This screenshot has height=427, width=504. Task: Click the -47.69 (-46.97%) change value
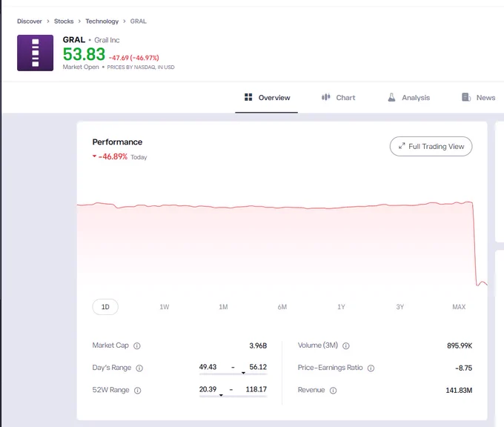click(x=134, y=58)
